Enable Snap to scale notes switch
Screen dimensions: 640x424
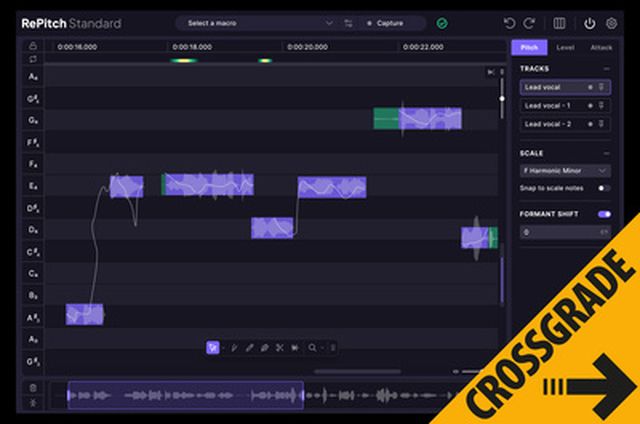point(603,188)
